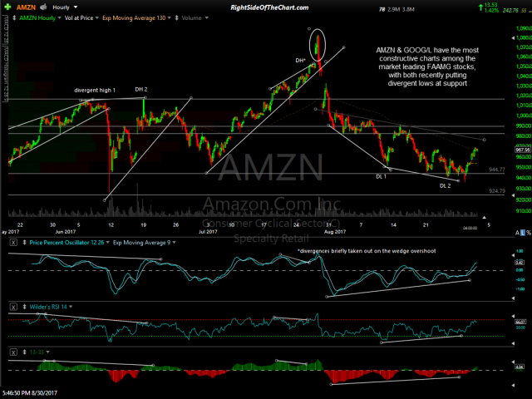The image size is (532, 399).
Task: Click the 1.42% percent change value
Action: pyautogui.click(x=491, y=11)
